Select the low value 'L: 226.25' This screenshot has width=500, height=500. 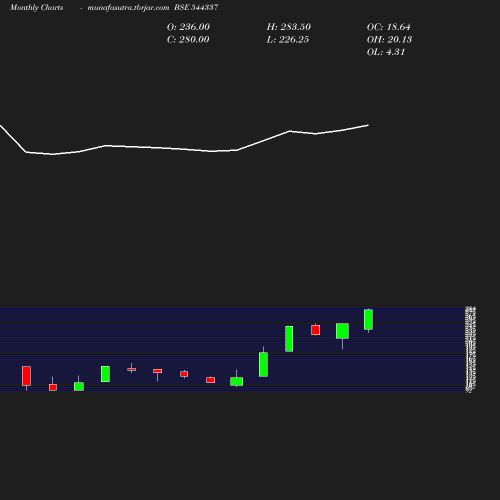[x=288, y=40]
